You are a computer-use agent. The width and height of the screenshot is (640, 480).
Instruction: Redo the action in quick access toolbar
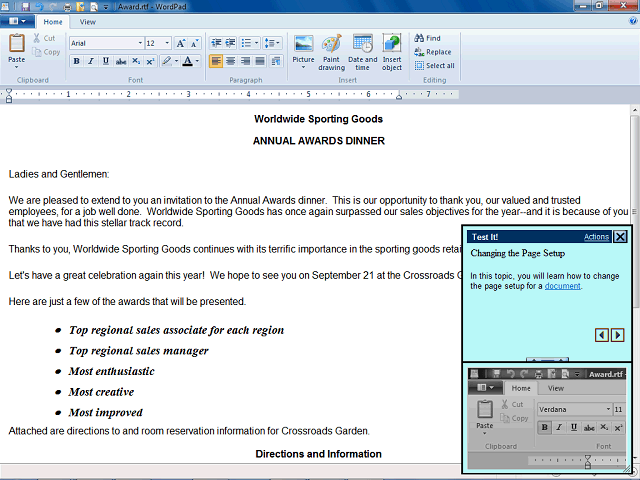tap(53, 7)
